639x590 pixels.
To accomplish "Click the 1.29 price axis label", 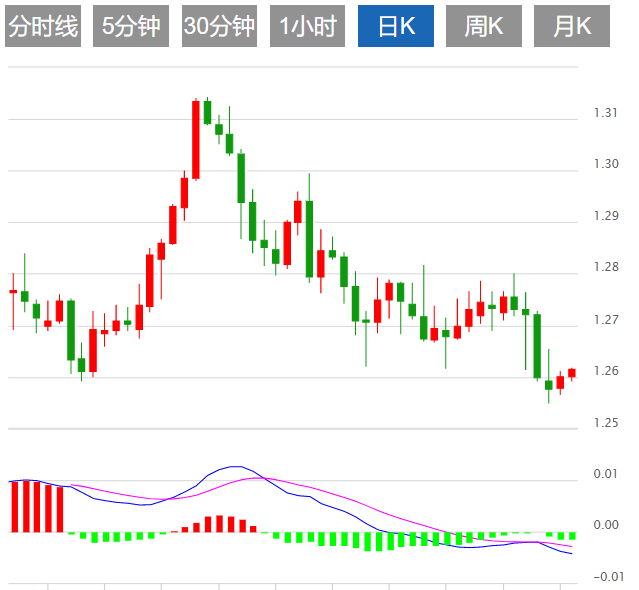I will point(606,216).
